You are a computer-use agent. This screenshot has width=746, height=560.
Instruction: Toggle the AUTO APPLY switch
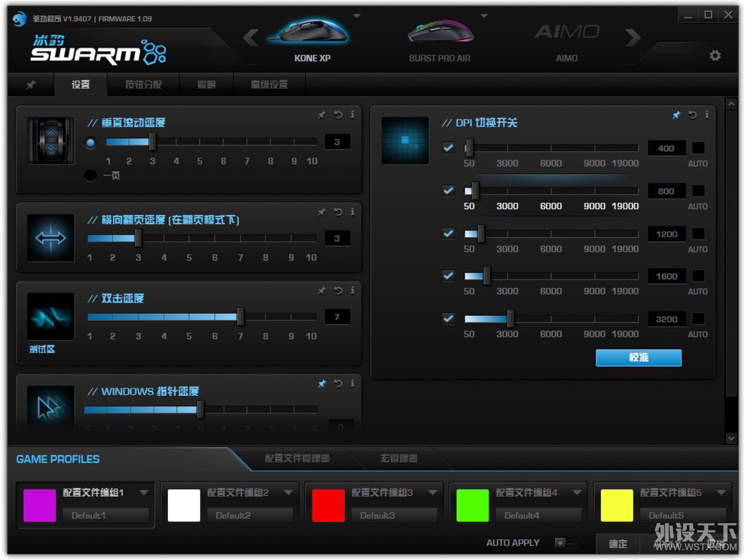coord(566,542)
